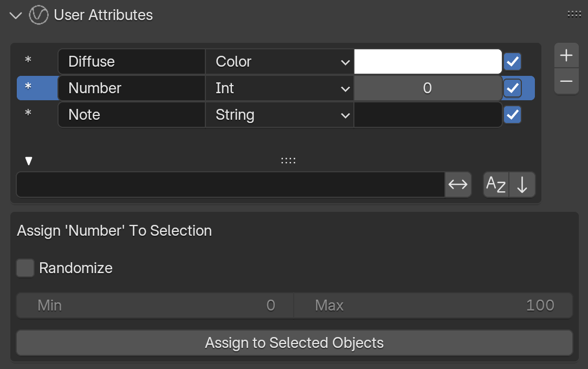Enable the Randomize checkbox
Viewport: 588px width, 369px height.
[x=25, y=268]
